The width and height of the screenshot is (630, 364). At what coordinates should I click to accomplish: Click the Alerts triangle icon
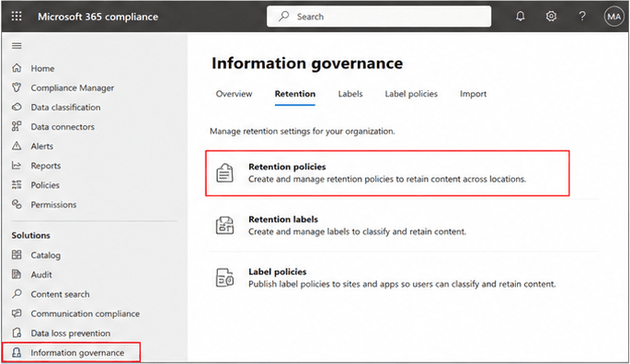17,146
